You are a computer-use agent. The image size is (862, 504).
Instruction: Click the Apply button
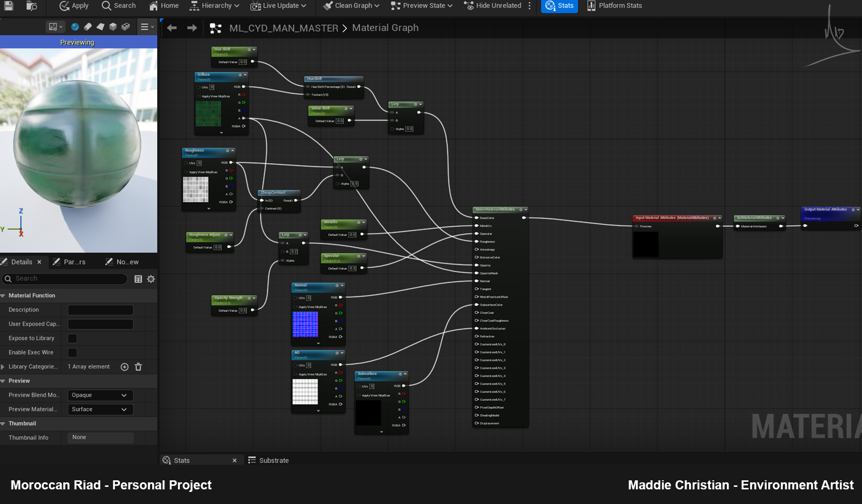click(74, 6)
